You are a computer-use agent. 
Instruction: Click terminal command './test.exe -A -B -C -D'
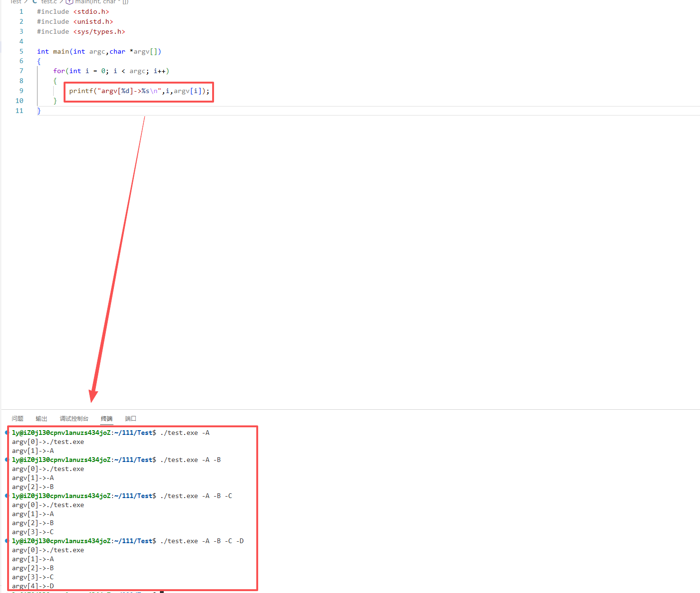click(202, 541)
